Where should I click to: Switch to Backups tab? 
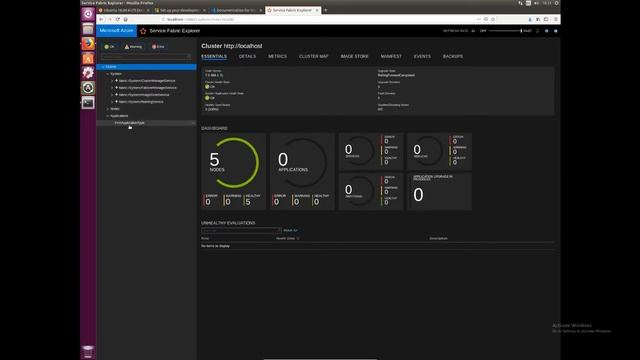pyautogui.click(x=453, y=56)
